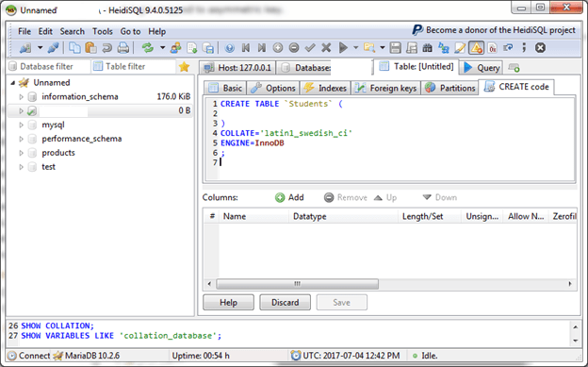Viewport: 588px width, 367px height.
Task: Click the Copy icon in toolbar
Action: 75,48
